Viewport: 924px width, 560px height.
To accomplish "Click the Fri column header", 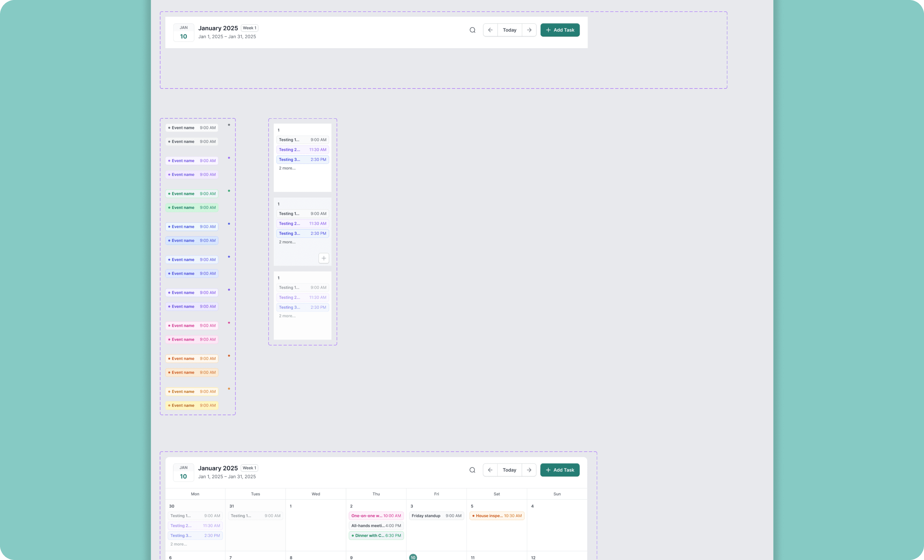I will [437, 494].
